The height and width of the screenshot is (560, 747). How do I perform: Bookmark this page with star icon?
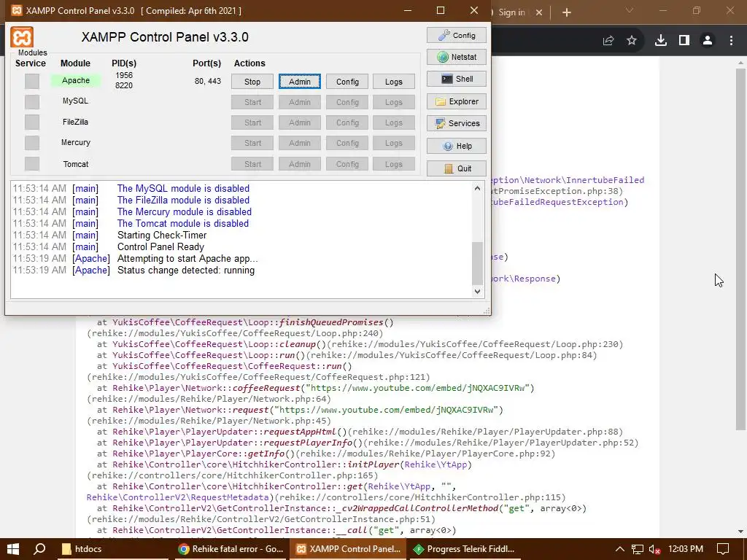tap(632, 41)
